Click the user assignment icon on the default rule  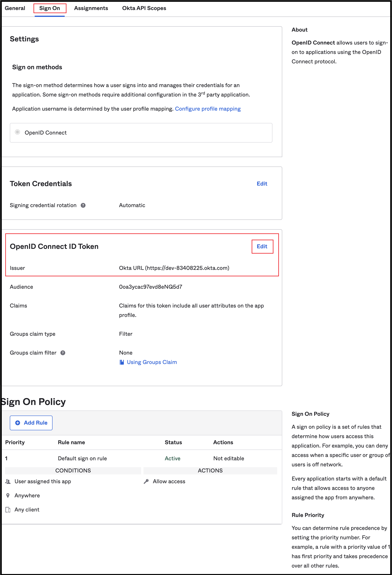point(8,481)
